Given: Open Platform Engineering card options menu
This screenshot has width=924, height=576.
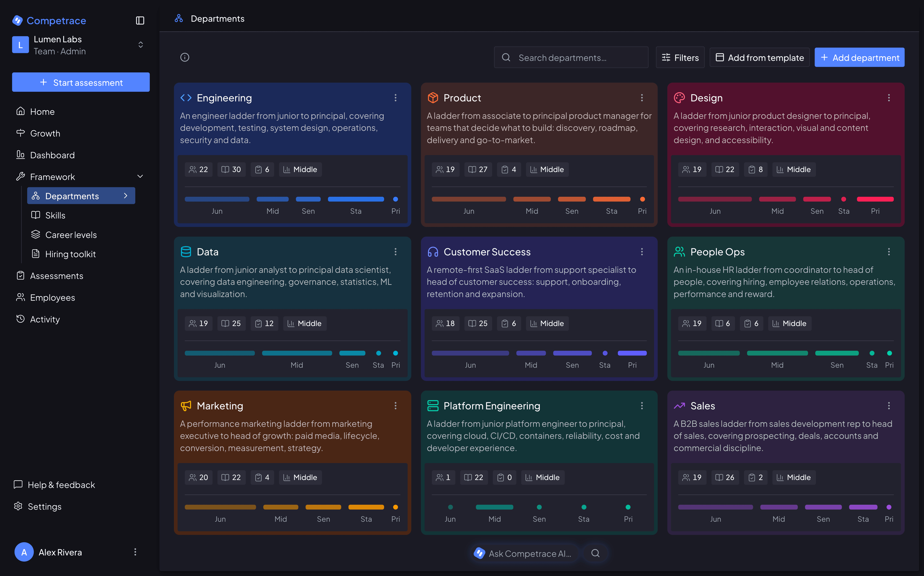Looking at the screenshot, I should [642, 406].
